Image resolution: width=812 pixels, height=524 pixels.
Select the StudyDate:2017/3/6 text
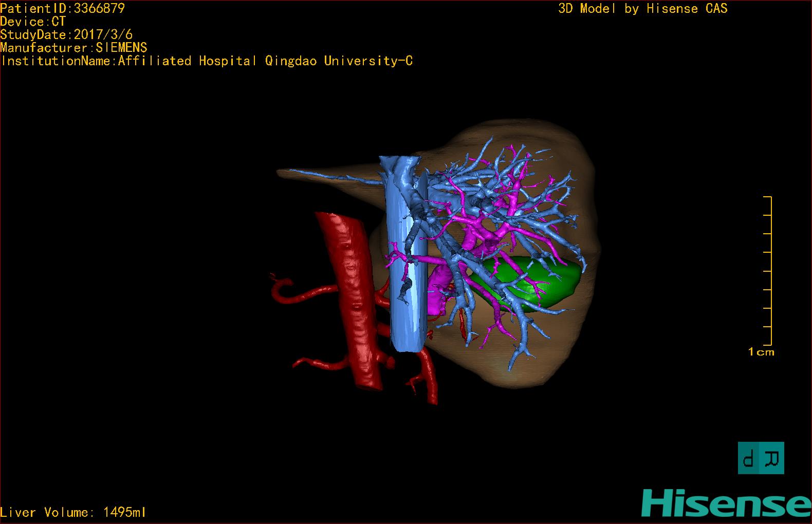(x=66, y=34)
